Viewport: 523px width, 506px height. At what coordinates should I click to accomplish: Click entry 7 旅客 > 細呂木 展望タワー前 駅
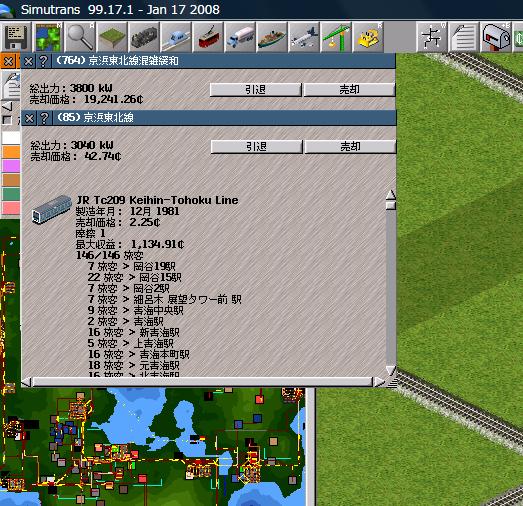pos(165,299)
